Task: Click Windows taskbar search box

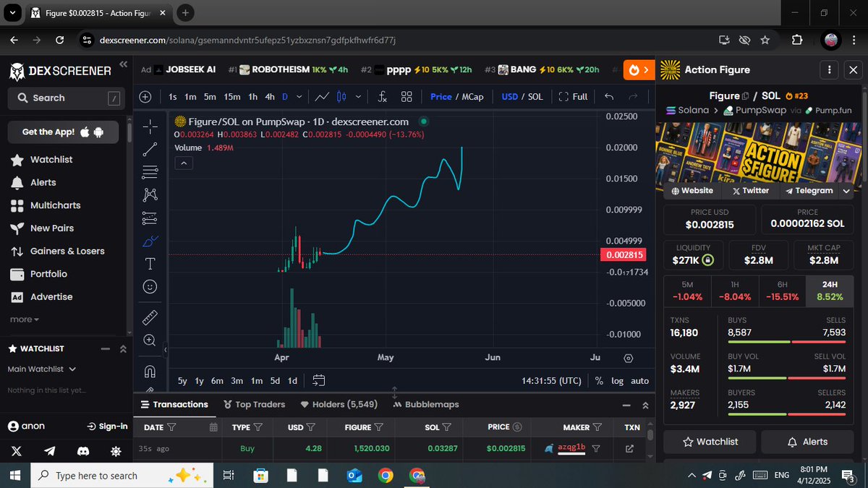Action: point(123,476)
